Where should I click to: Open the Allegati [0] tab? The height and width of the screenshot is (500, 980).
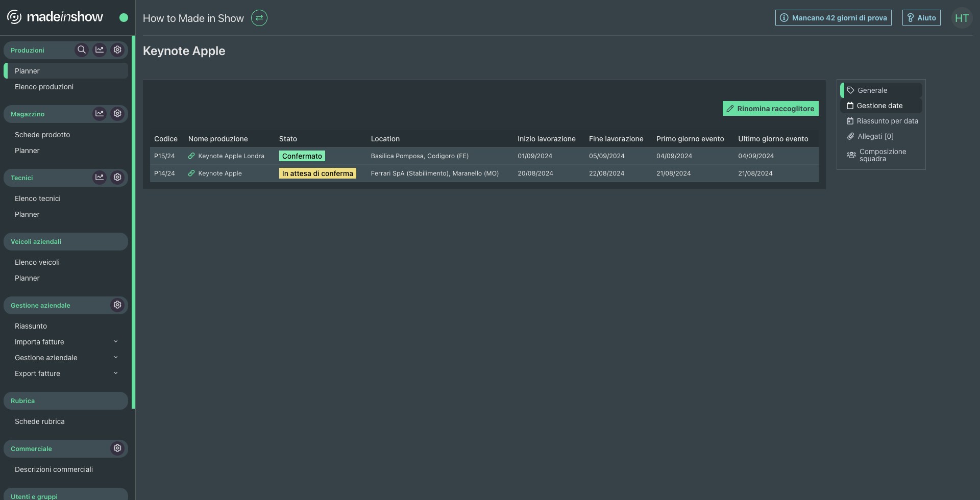click(x=881, y=136)
